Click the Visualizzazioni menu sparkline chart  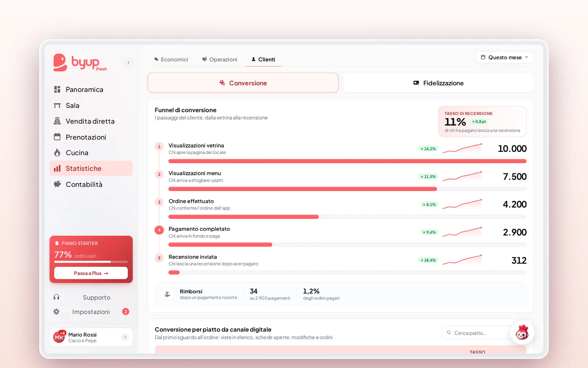coord(462,176)
